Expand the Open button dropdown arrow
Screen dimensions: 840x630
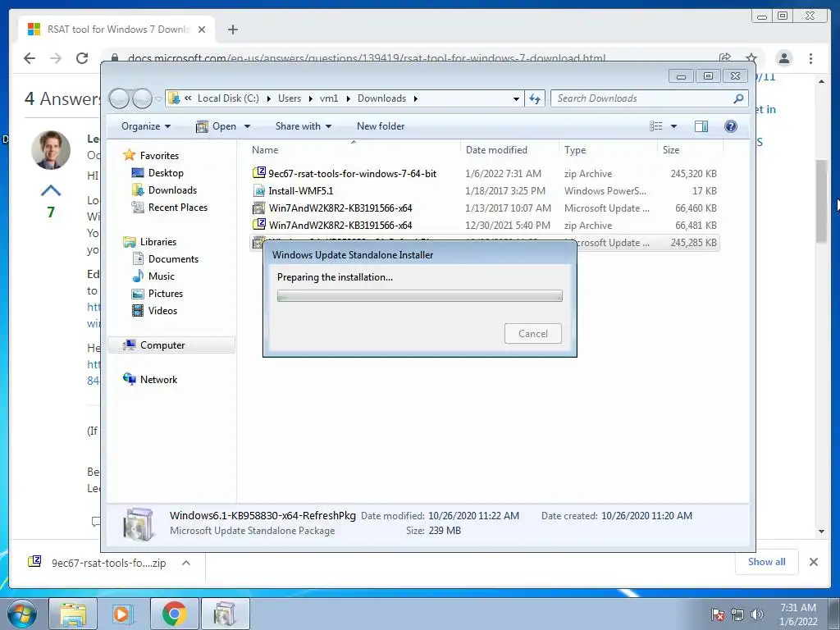click(x=247, y=126)
